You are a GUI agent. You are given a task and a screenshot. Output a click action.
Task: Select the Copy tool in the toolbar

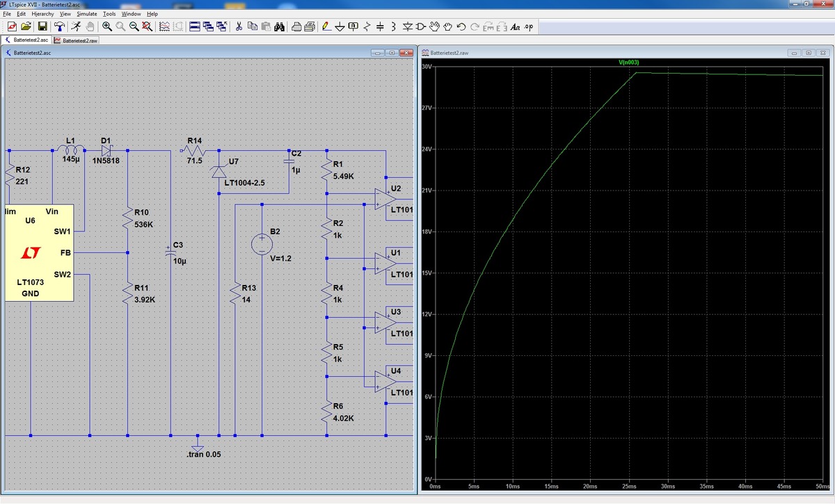pos(252,26)
